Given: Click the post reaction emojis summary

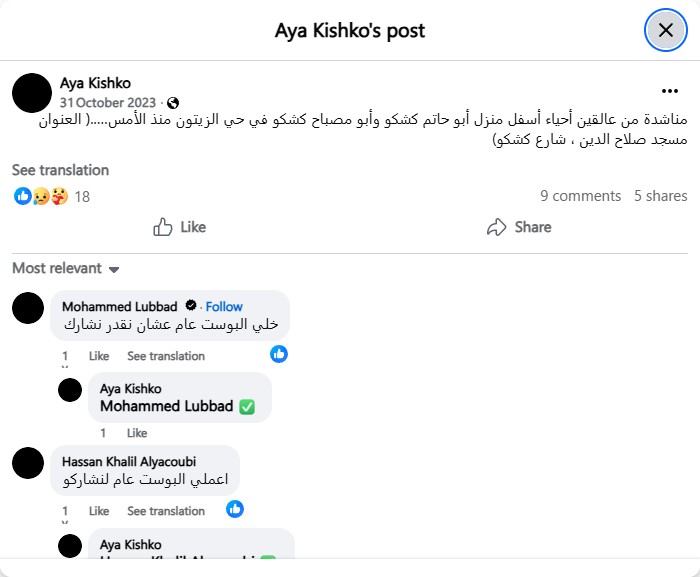Looking at the screenshot, I should click(40, 196).
